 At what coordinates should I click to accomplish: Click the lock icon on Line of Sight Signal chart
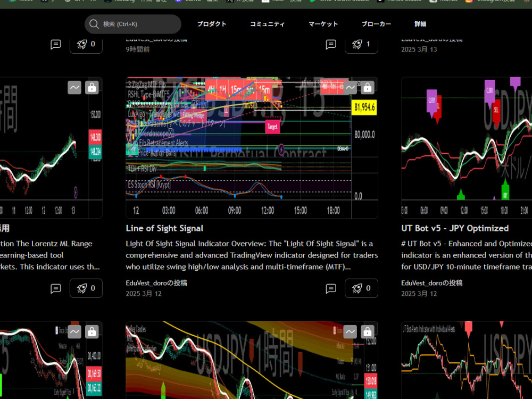click(x=368, y=88)
